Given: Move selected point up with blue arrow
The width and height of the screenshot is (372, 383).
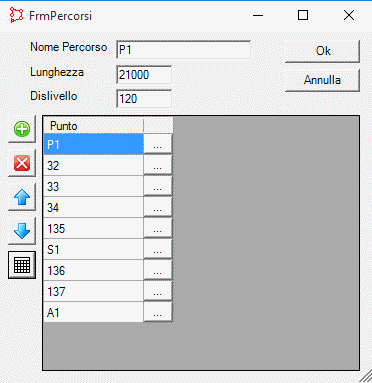Looking at the screenshot, I should pos(22,197).
